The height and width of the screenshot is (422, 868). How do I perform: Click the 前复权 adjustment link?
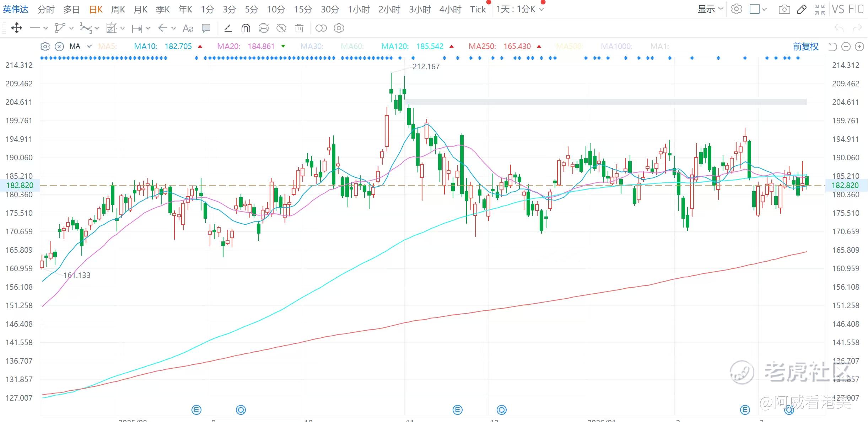(805, 47)
